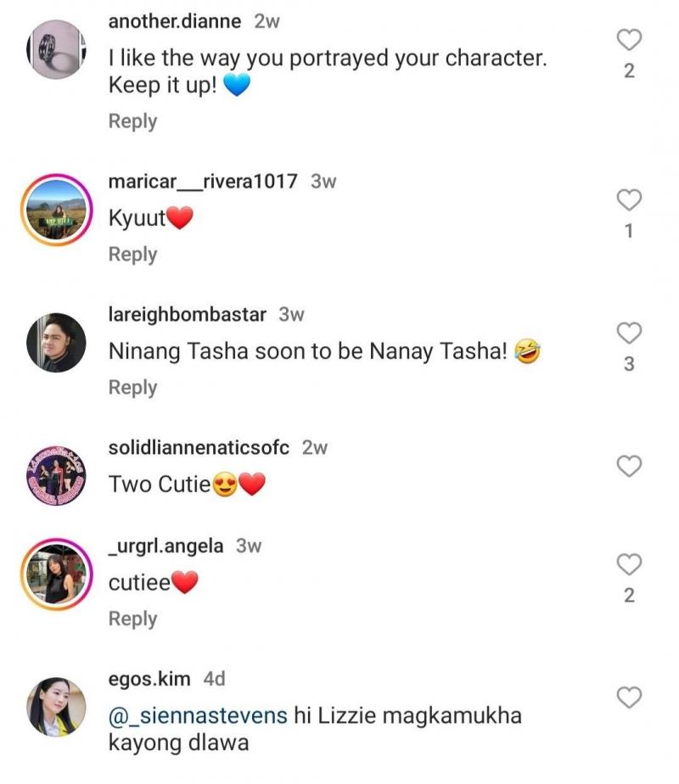Open egos.kim's profile picture
The height and width of the screenshot is (784, 679).
click(56, 707)
